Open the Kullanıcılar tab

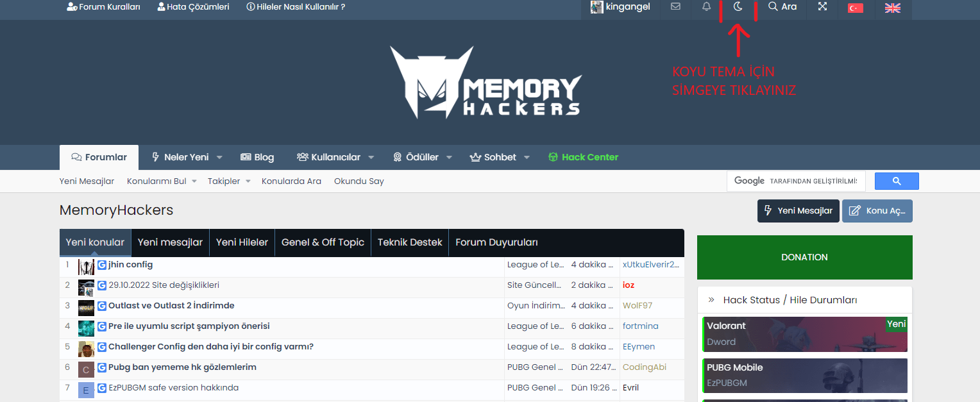(328, 157)
